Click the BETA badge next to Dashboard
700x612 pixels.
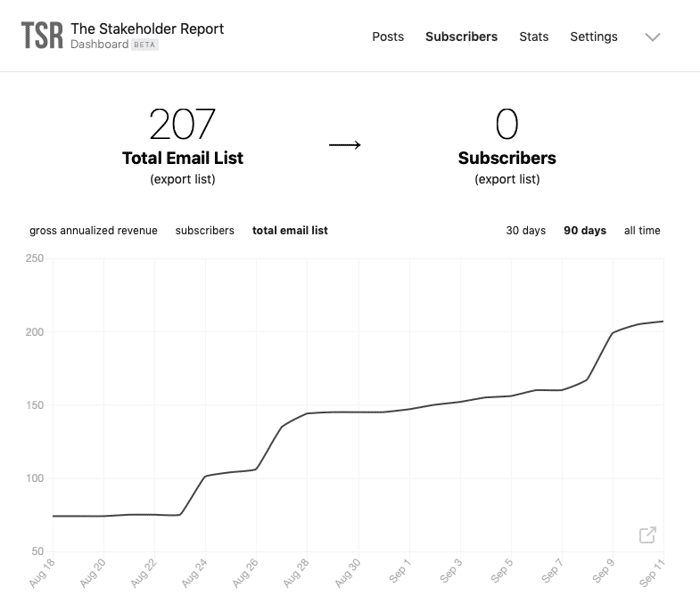click(x=144, y=45)
